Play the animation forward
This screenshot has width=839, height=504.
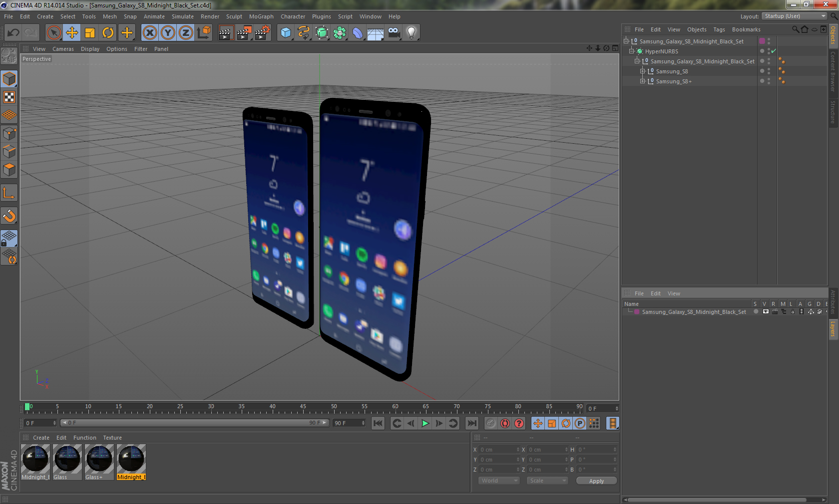point(425,423)
